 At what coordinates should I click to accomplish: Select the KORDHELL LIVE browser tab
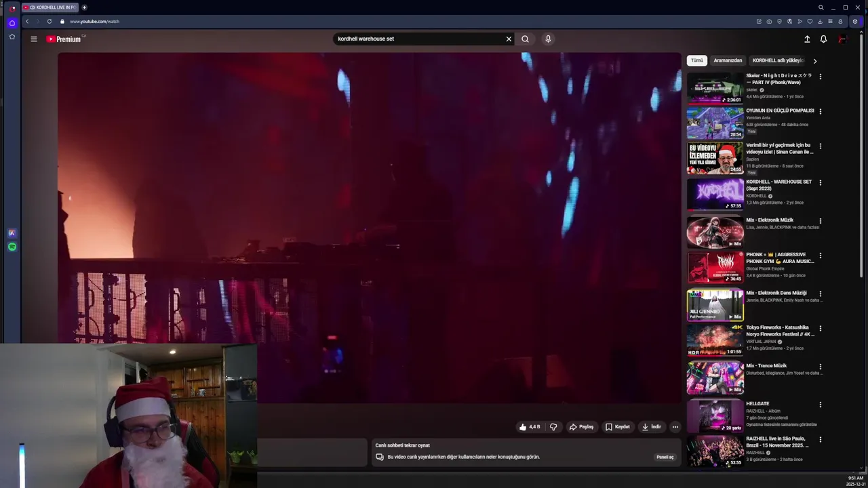point(50,7)
